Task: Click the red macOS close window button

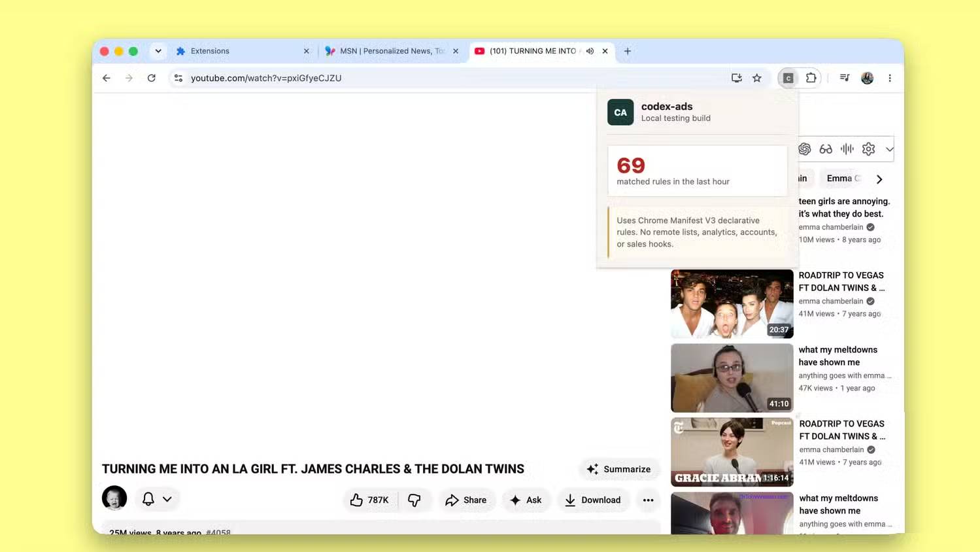Action: (x=104, y=51)
